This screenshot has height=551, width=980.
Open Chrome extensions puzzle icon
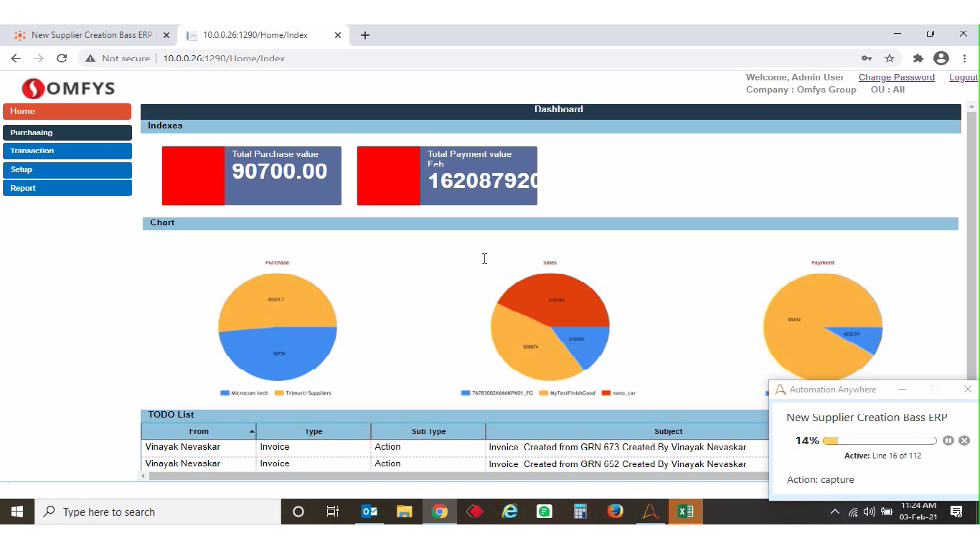click(918, 58)
